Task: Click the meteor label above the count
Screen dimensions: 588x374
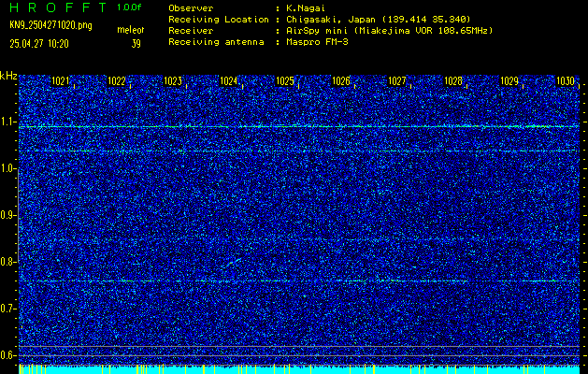Action: [131, 30]
